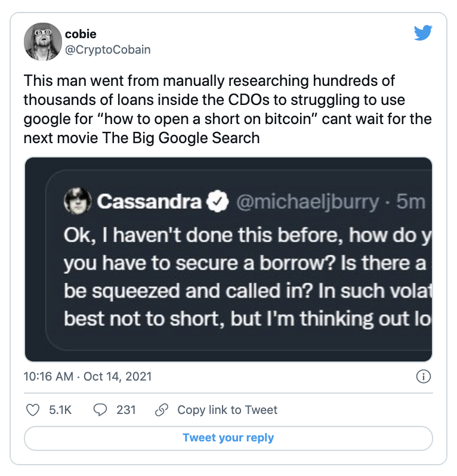Click the 5.1K likes count
Viewport: 457px width, 476px height.
coord(59,410)
